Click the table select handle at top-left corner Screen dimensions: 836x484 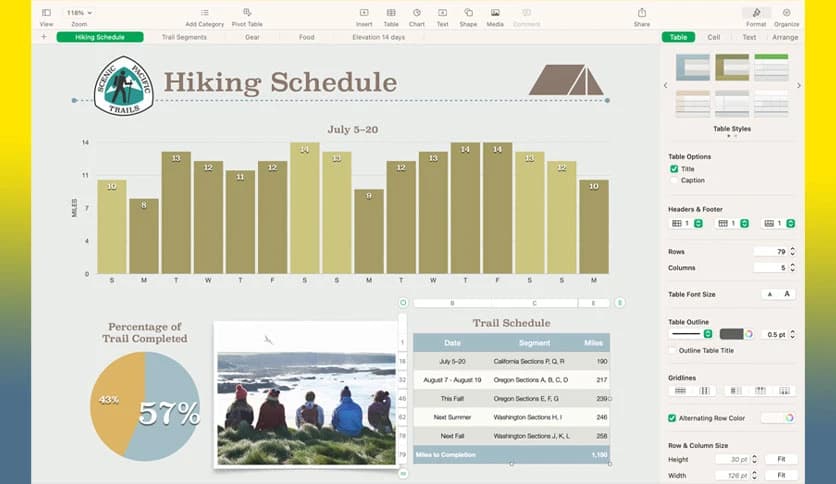pyautogui.click(x=403, y=303)
